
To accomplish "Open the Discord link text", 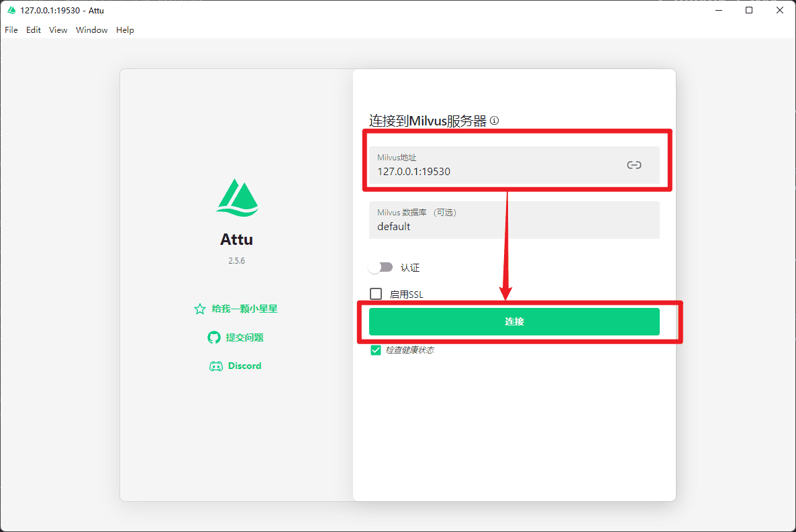I will pyautogui.click(x=244, y=366).
